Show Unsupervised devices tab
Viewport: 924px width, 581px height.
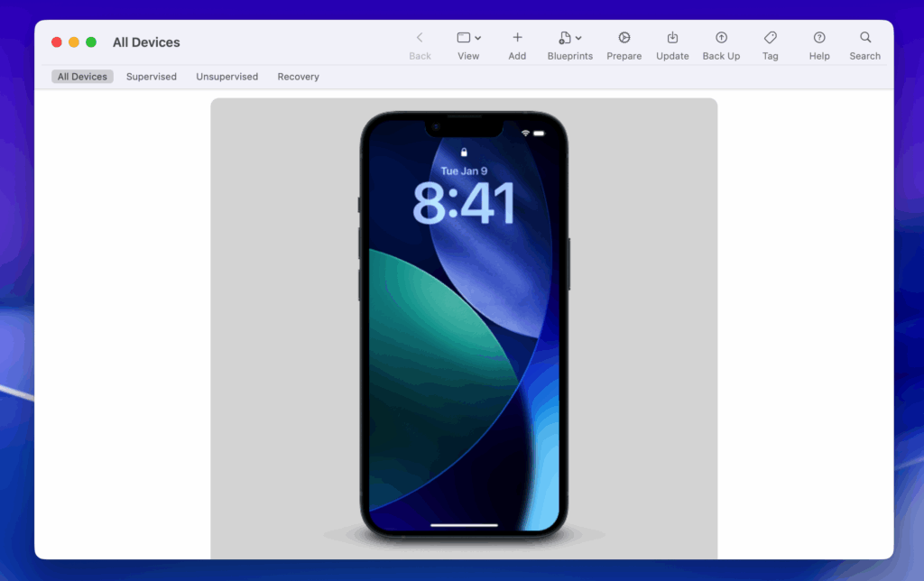tap(226, 77)
